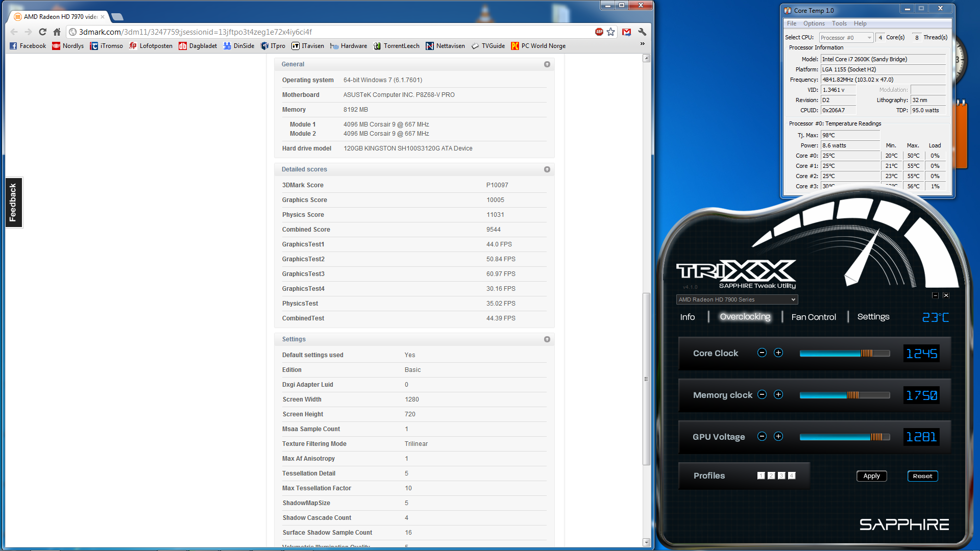Viewport: 980px width, 551px height.
Task: Click the Memory clock value 1750
Action: pos(922,395)
